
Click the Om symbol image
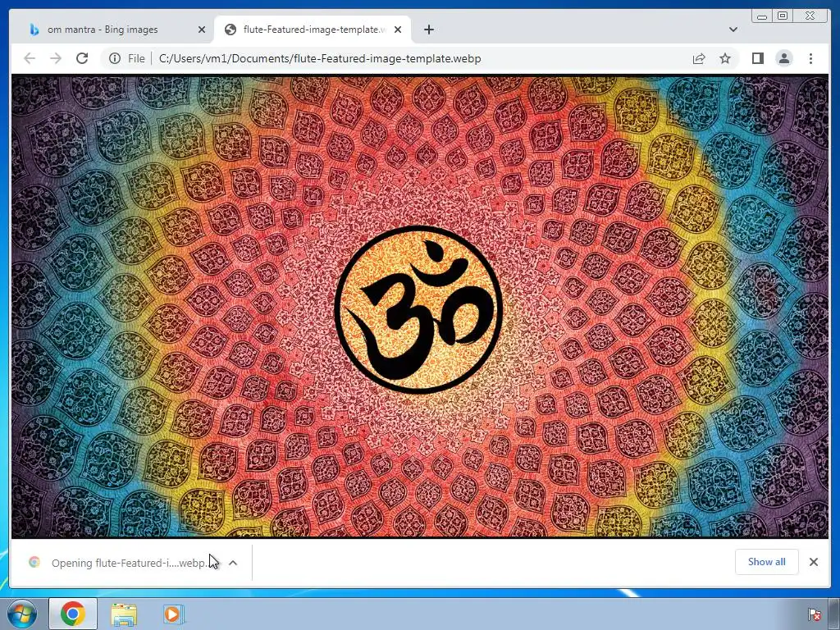(x=418, y=309)
